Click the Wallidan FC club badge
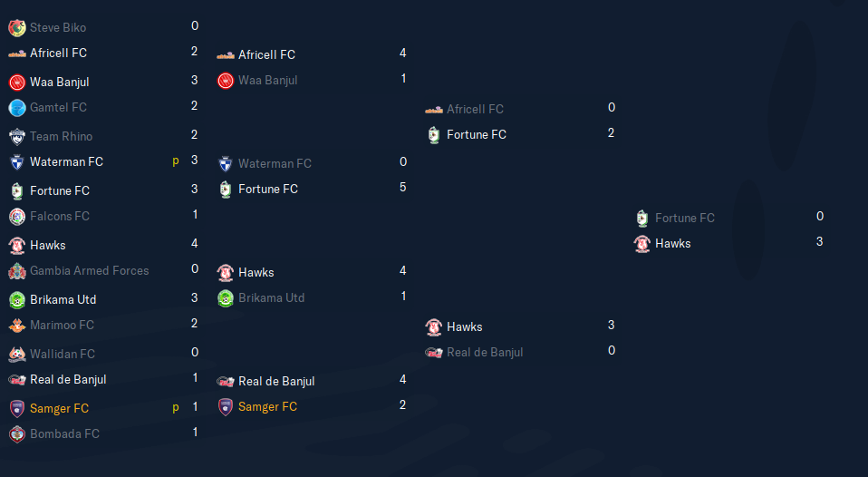This screenshot has width=868, height=477. pyautogui.click(x=17, y=355)
